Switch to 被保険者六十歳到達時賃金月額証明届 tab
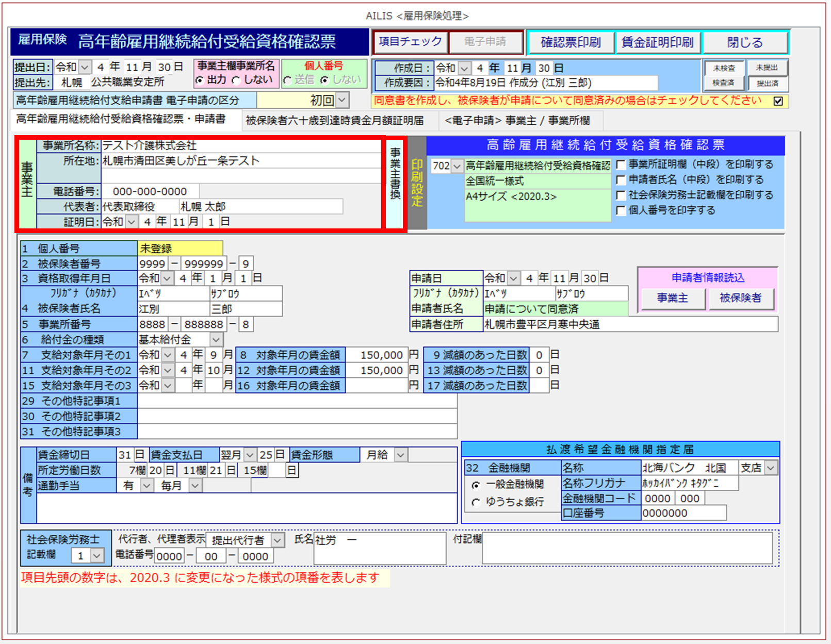Image resolution: width=831 pixels, height=644 pixels. 335,121
